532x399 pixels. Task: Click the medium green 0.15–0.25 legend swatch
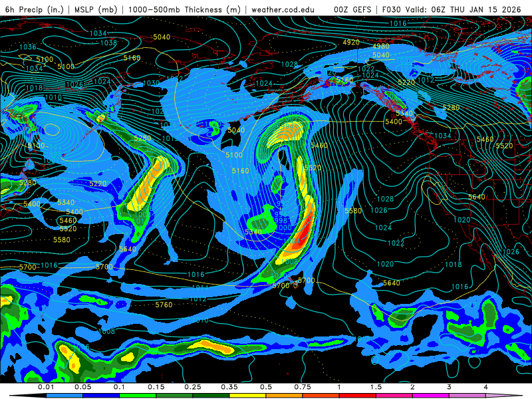click(174, 396)
